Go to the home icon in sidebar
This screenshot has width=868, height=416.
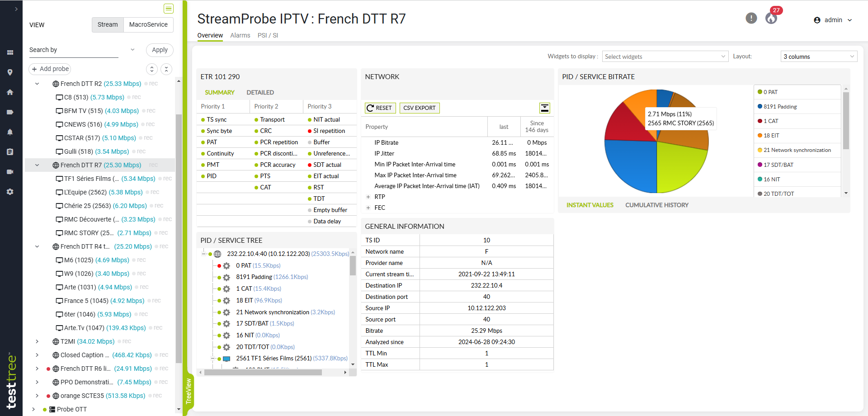tap(10, 92)
